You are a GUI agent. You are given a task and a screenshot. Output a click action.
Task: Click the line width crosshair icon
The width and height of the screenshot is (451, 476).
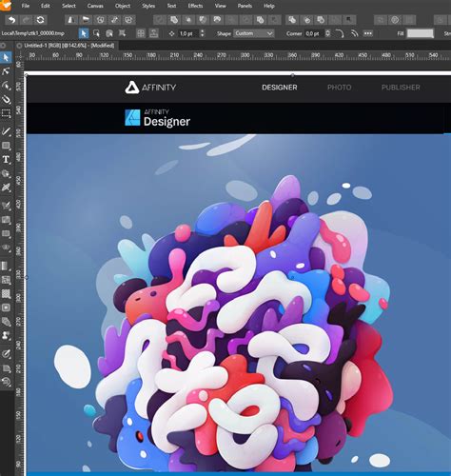[x=171, y=33]
